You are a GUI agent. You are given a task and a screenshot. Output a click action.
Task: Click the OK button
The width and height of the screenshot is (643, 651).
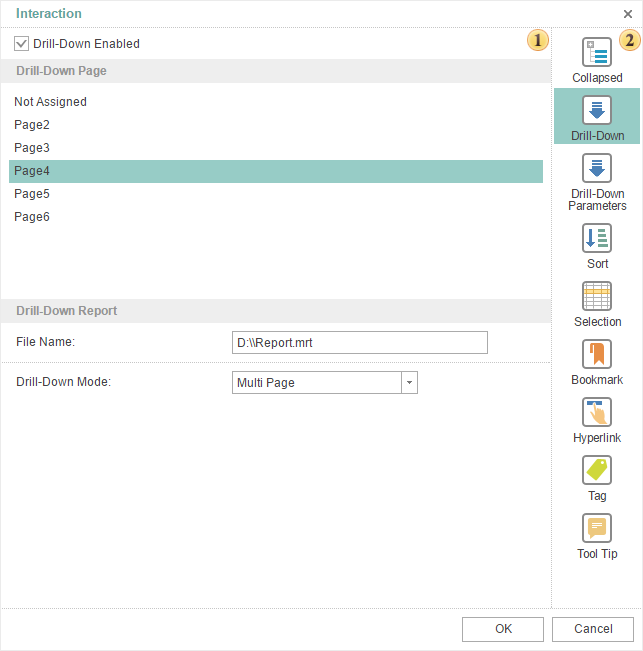pyautogui.click(x=503, y=629)
